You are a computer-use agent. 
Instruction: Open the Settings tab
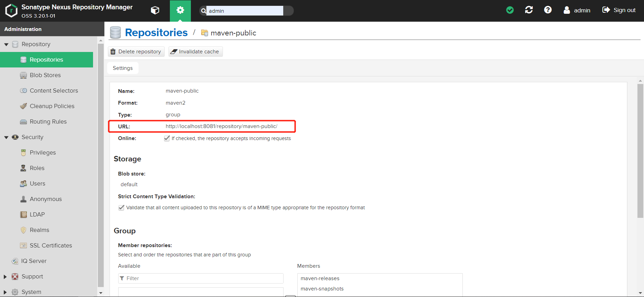tap(123, 68)
